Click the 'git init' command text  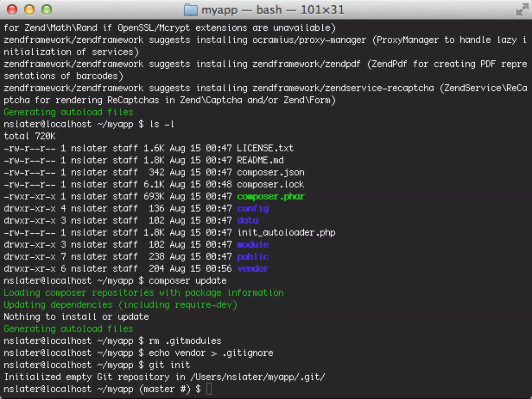click(x=169, y=365)
